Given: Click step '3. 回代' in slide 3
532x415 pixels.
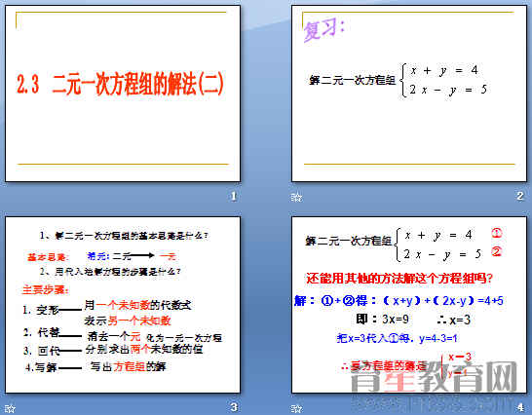Looking at the screenshot, I should 42,351.
